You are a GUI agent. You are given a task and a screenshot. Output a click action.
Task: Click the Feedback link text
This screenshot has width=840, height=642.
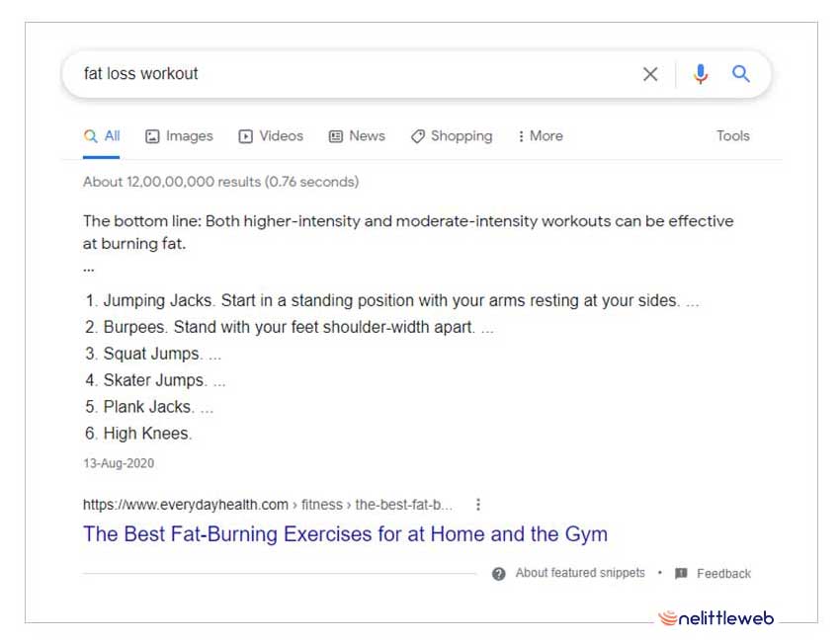point(723,574)
